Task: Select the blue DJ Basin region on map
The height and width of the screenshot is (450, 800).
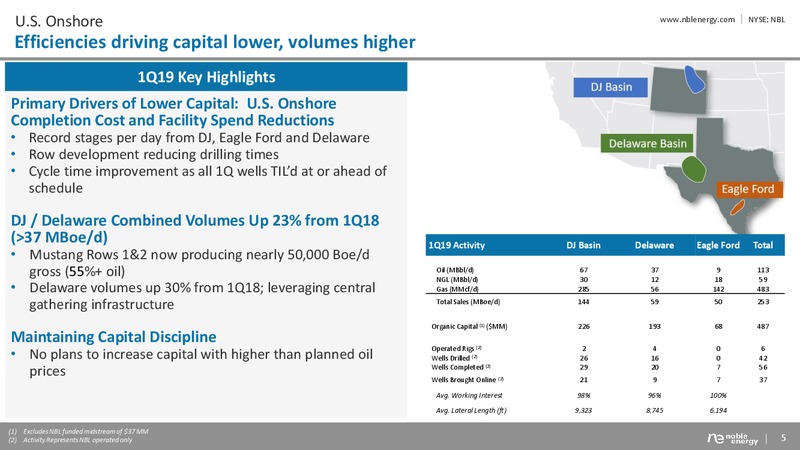Action: (x=695, y=79)
